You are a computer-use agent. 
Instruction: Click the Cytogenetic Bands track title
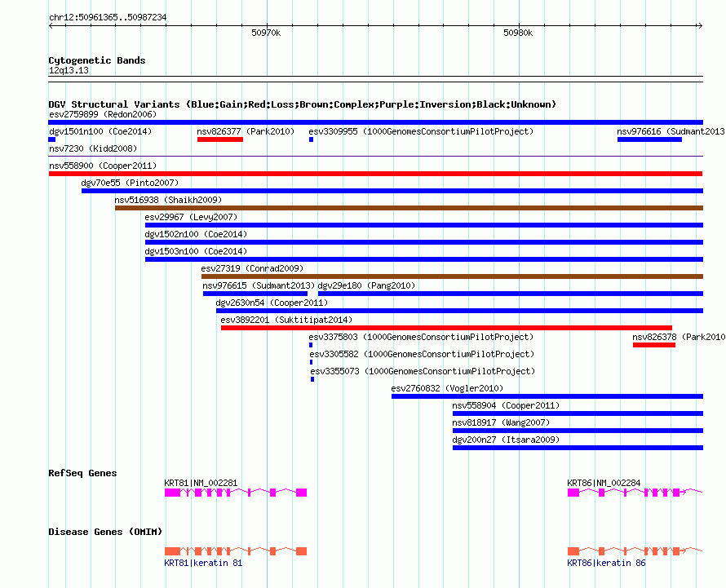(x=97, y=60)
